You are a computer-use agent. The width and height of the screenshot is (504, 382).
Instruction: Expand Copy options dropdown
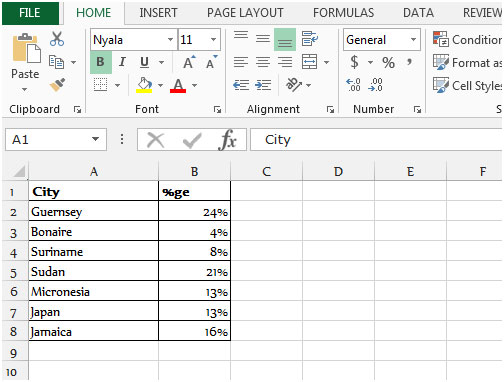[73, 62]
